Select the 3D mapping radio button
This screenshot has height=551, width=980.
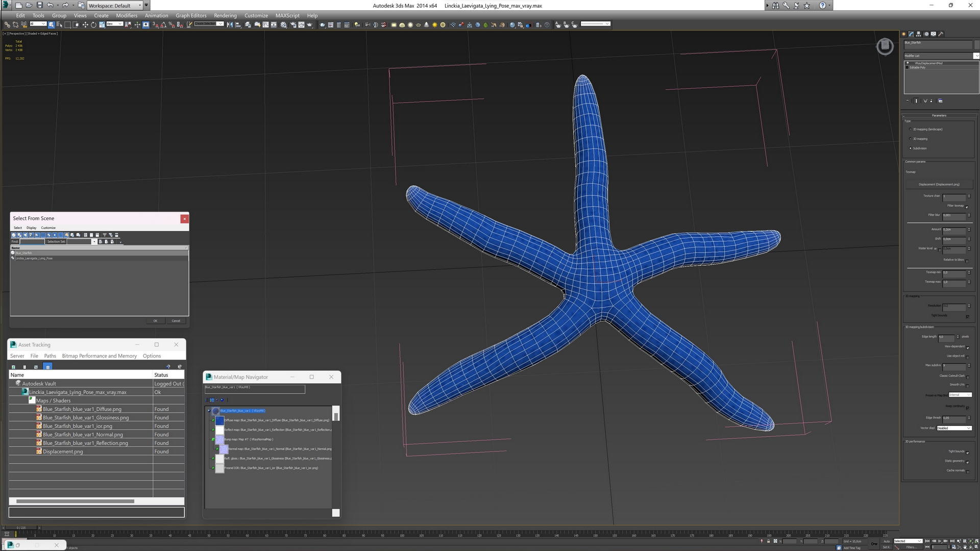point(911,139)
